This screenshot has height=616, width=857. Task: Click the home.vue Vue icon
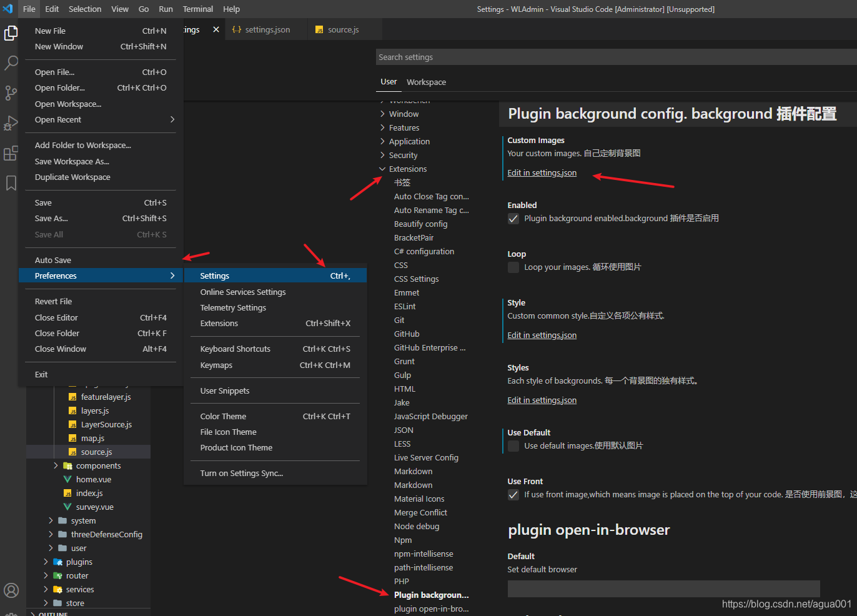click(67, 480)
